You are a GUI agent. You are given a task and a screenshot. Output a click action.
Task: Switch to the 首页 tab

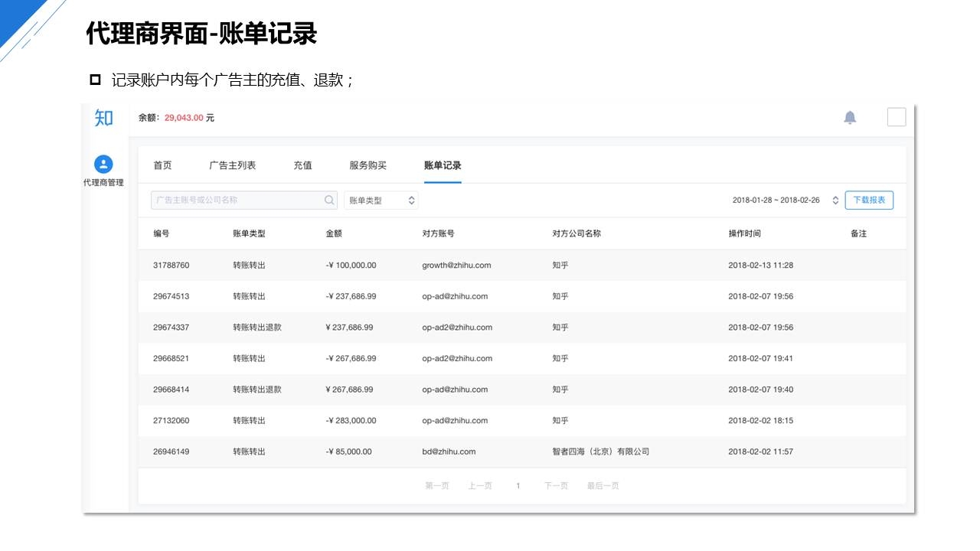click(162, 165)
